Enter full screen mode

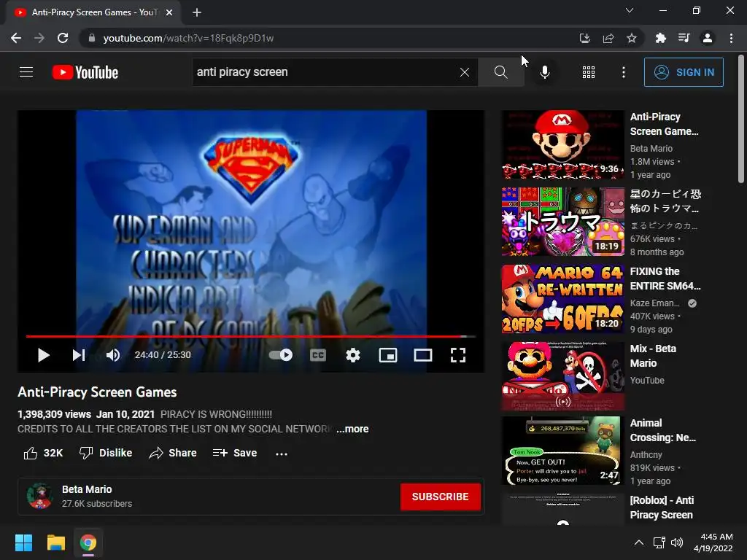click(x=458, y=355)
